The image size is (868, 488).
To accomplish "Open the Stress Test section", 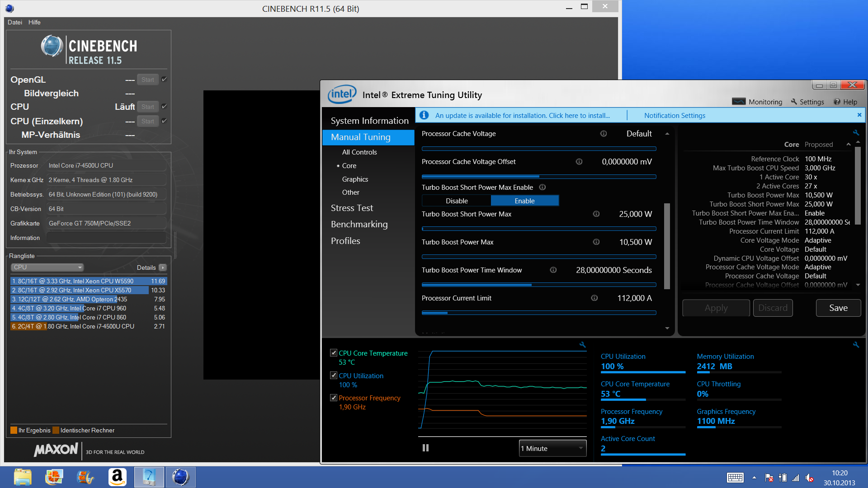I will point(352,208).
